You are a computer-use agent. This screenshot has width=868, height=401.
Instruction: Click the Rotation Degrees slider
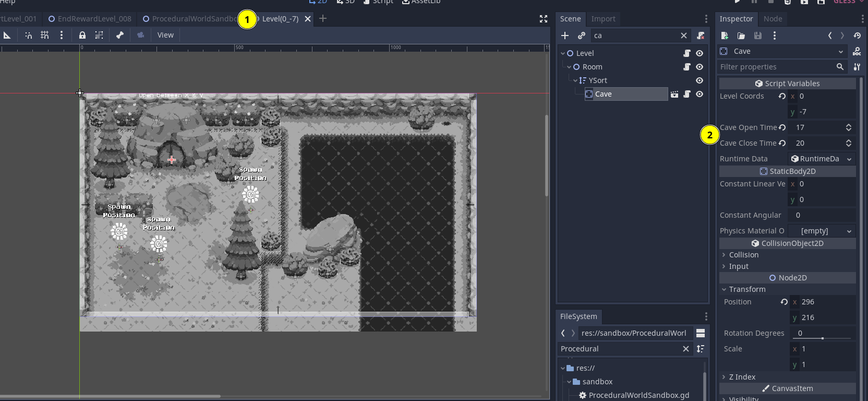point(823,338)
